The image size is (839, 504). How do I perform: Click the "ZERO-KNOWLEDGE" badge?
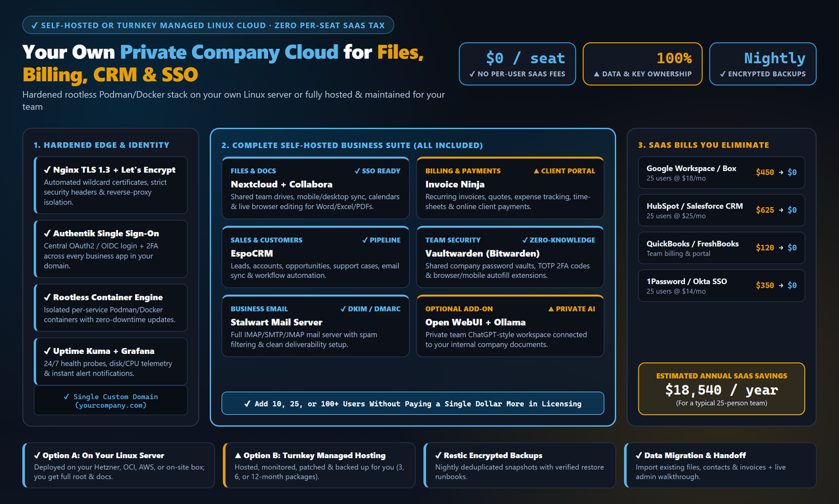[x=558, y=241]
